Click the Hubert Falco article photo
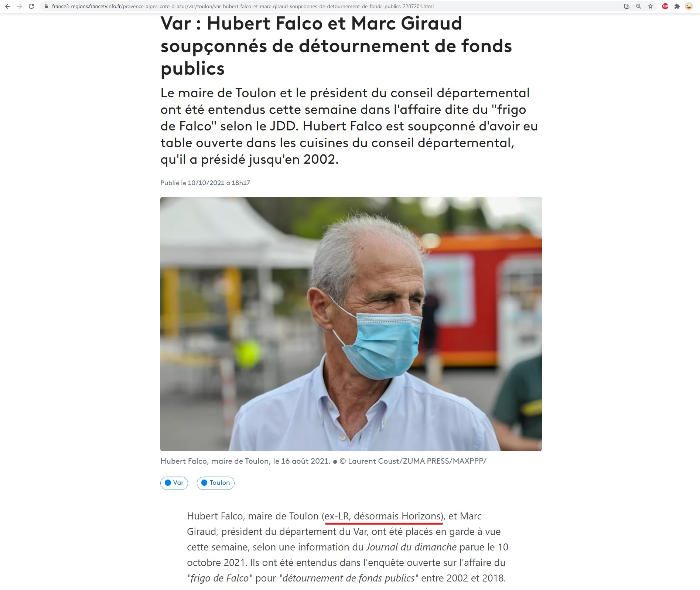This screenshot has height=590, width=700. (351, 324)
